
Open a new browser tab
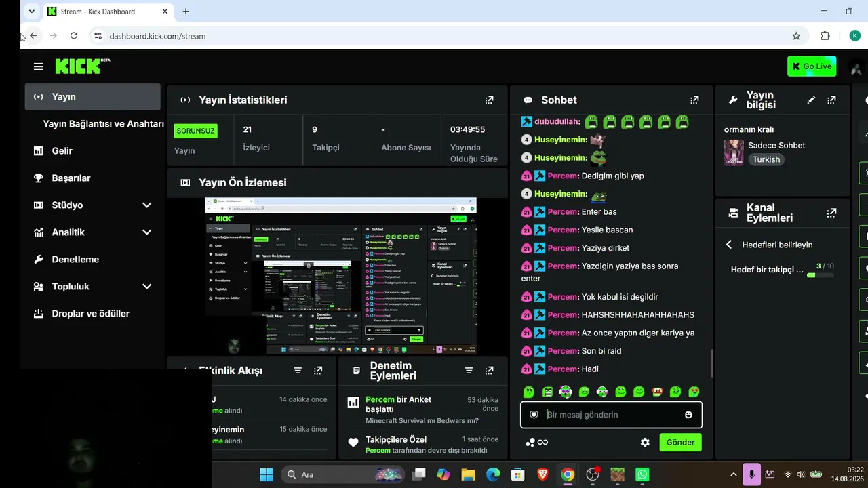click(186, 12)
